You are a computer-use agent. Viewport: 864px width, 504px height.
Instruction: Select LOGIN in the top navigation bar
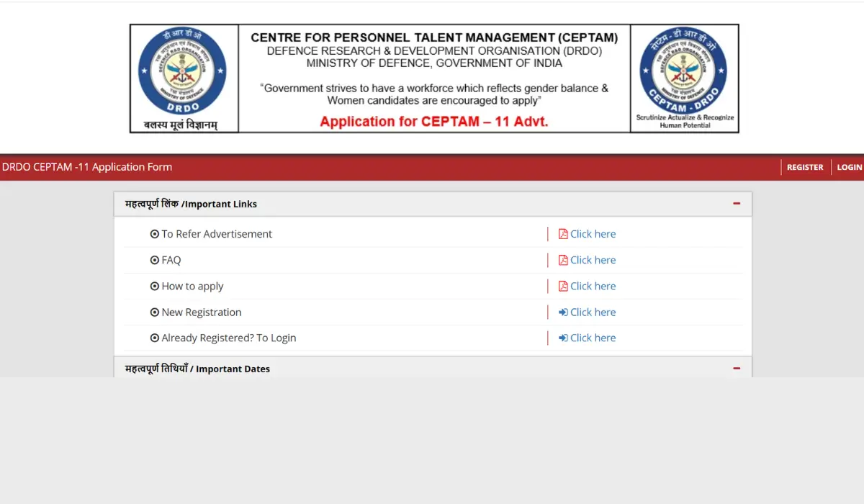pyautogui.click(x=850, y=166)
